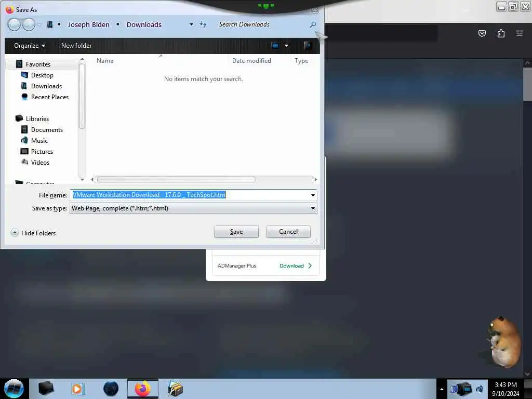Click the Firefox taskbar icon
Viewport: 532px width, 399px height.
tap(143, 389)
